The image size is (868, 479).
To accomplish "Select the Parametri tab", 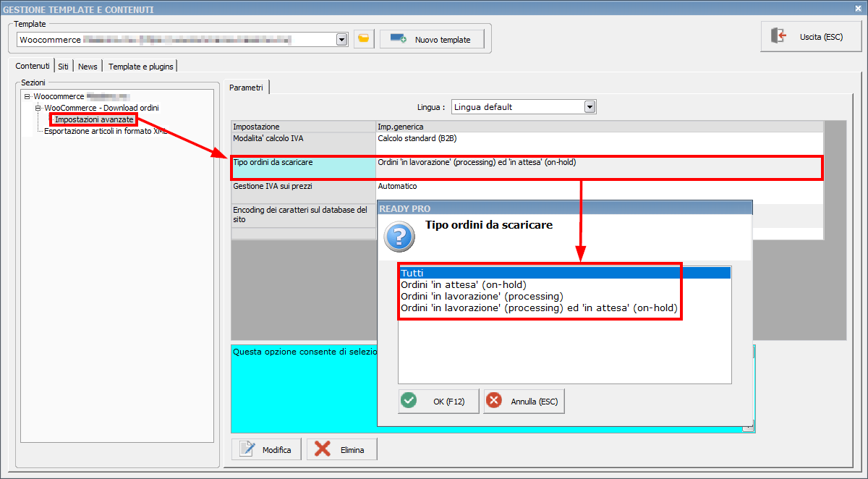I will pyautogui.click(x=247, y=88).
